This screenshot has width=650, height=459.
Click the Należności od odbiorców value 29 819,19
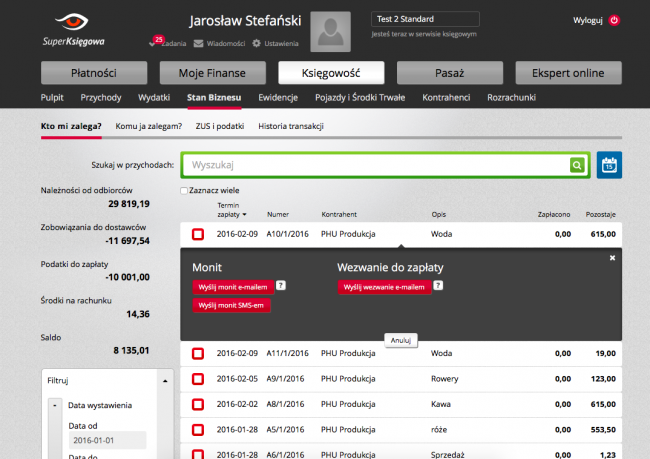[129, 204]
